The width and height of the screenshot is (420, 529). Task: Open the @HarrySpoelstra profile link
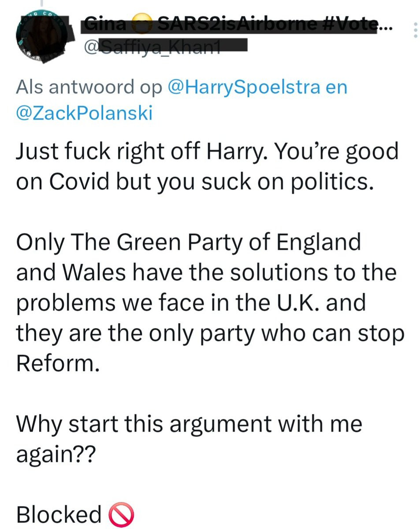244,87
